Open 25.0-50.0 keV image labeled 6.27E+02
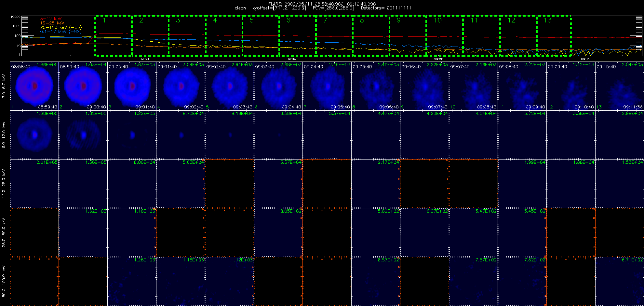 [425, 232]
